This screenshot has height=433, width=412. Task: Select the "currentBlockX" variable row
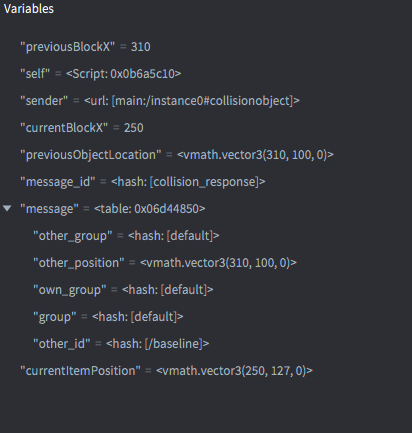click(x=206, y=128)
